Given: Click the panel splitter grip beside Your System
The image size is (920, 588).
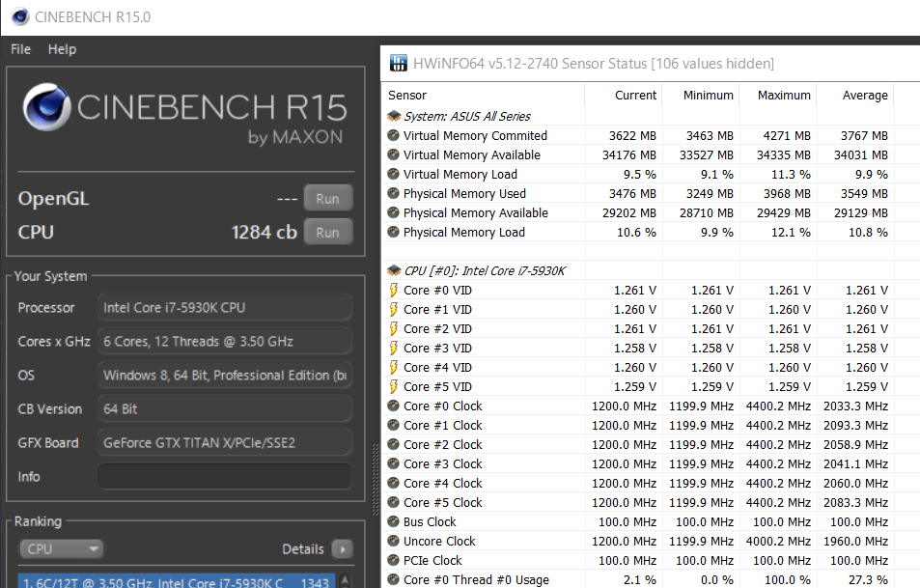Looking at the screenshot, I should click(376, 478).
